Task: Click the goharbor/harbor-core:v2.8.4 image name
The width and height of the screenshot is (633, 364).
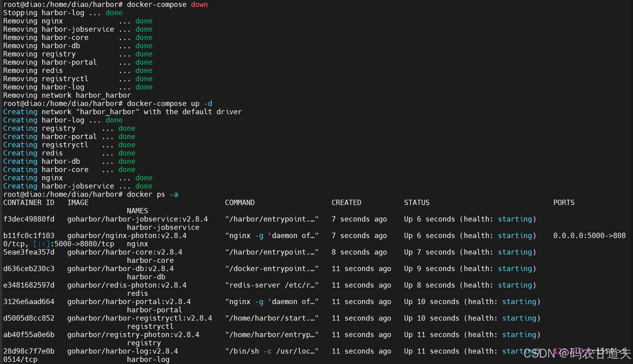Action: 124,252
